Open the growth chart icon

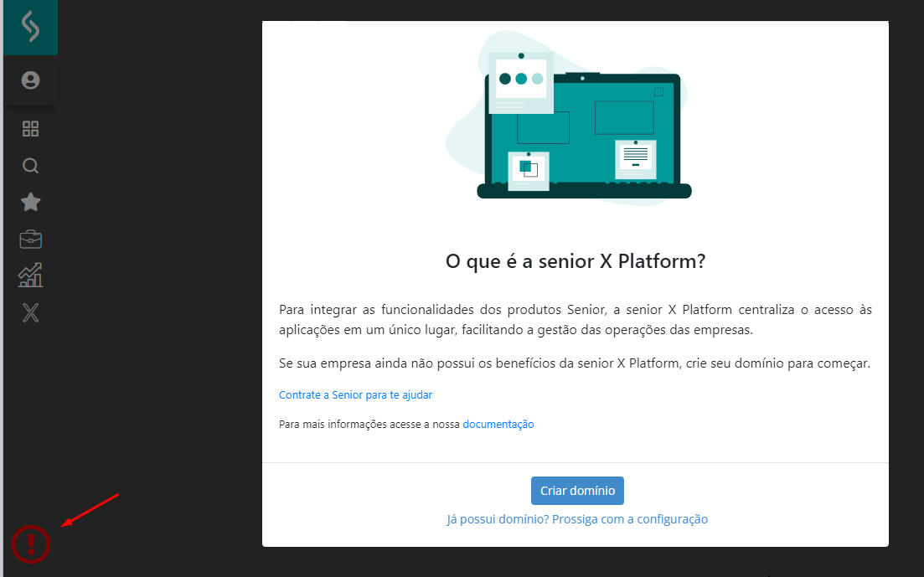point(31,276)
